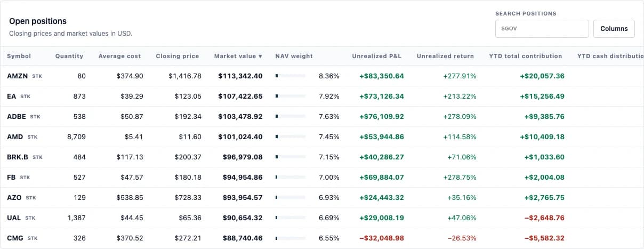Sort by YTD total contribution header

[525, 56]
